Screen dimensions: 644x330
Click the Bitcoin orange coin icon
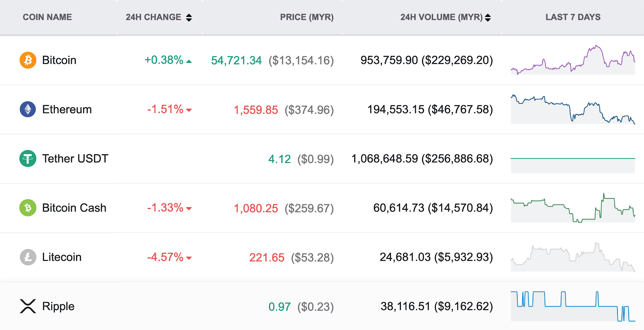(x=28, y=60)
